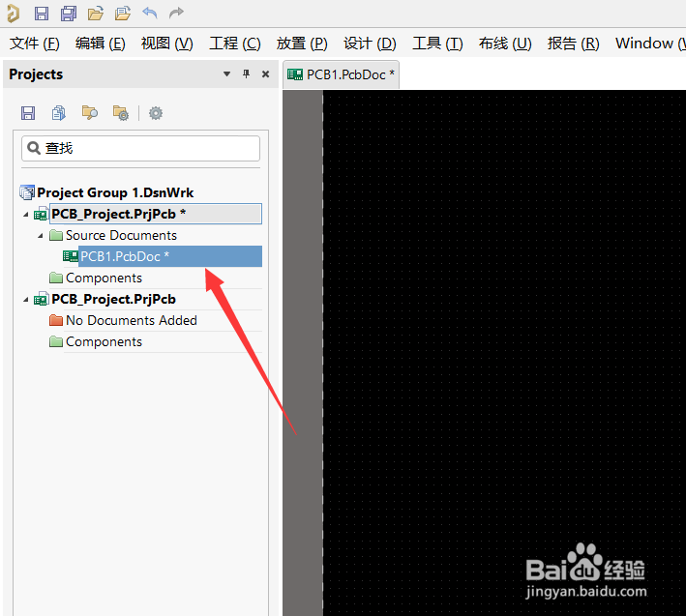
Task: Collapse Source Documents folder
Action: click(x=41, y=236)
